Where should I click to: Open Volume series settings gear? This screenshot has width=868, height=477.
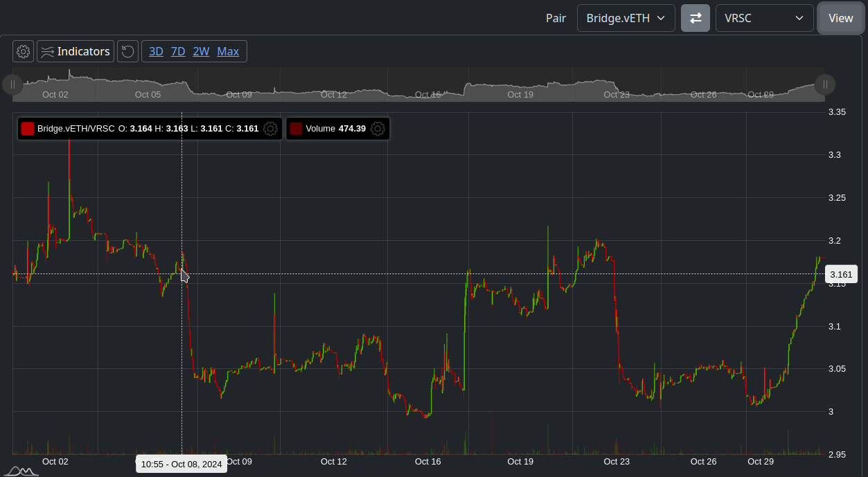378,129
